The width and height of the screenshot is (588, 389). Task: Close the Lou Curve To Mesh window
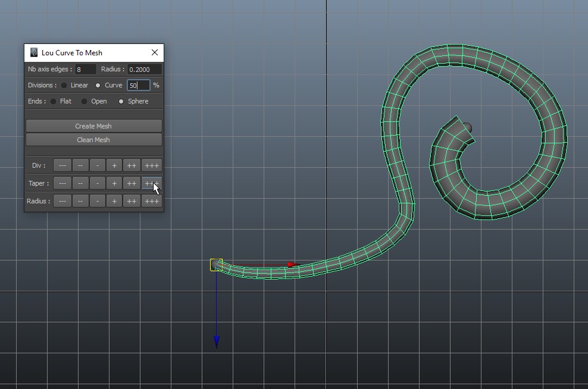point(155,52)
